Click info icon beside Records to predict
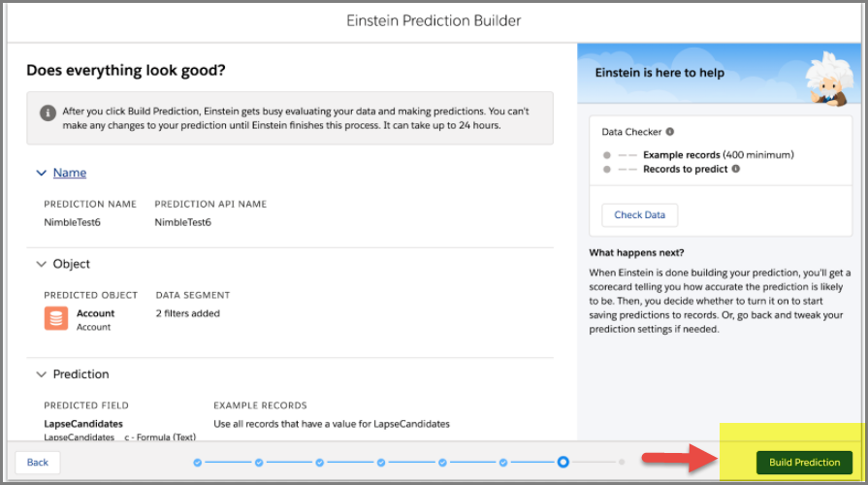Viewport: 868px width, 485px height. point(735,169)
